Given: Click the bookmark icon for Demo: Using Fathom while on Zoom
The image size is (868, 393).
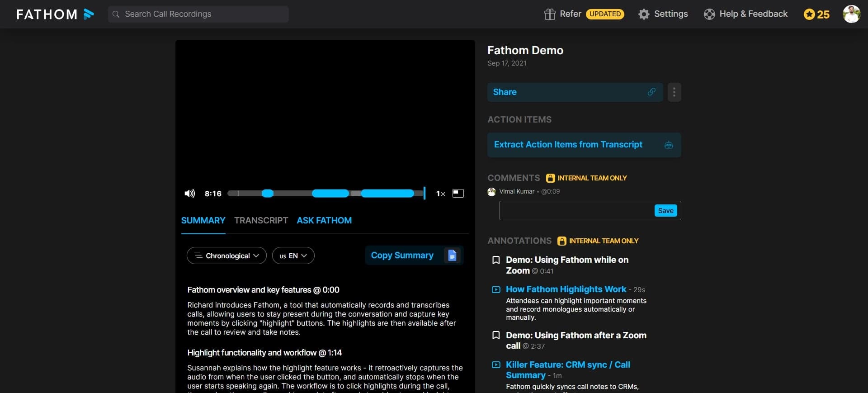Looking at the screenshot, I should [x=496, y=260].
